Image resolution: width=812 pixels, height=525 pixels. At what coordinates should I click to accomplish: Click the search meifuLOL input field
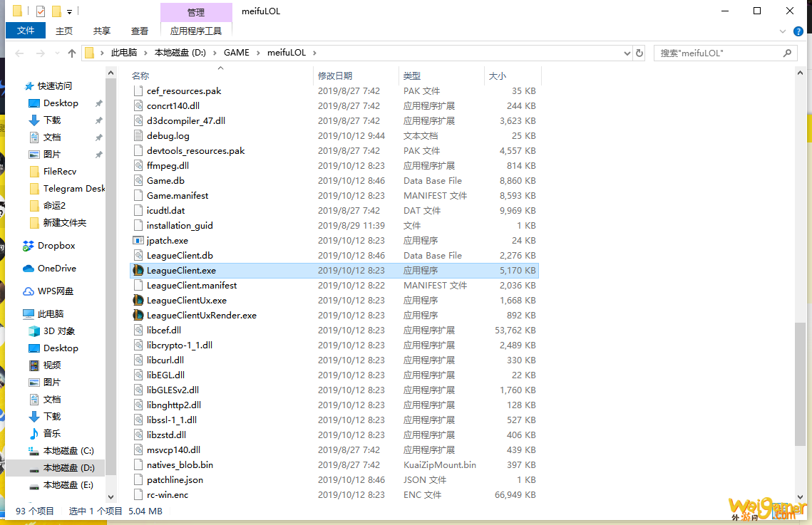click(x=719, y=53)
